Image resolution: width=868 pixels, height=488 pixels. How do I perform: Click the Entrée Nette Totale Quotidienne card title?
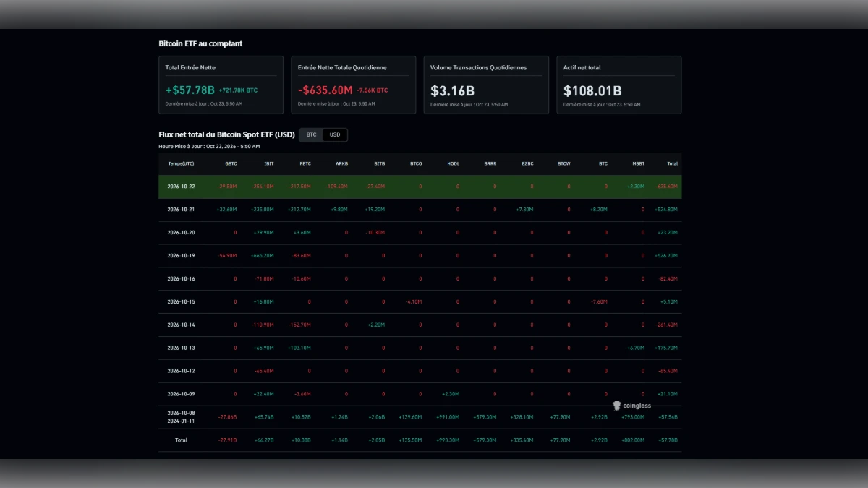(x=342, y=68)
